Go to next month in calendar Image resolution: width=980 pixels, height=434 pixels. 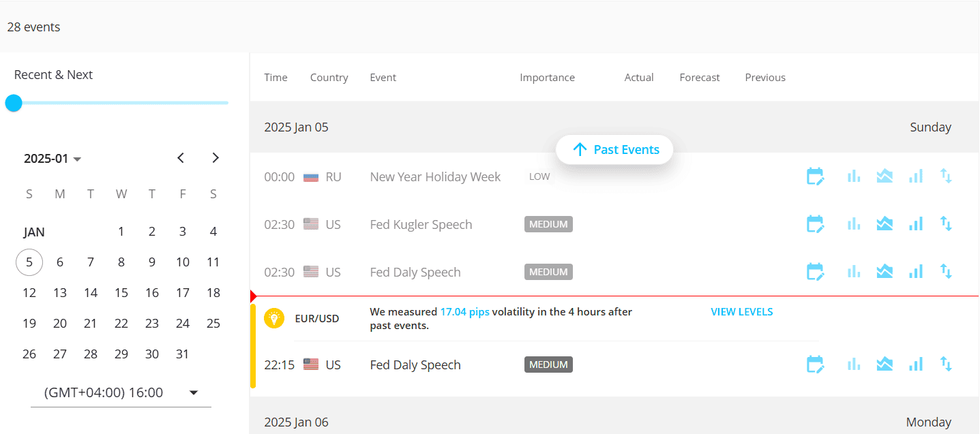[x=216, y=158]
